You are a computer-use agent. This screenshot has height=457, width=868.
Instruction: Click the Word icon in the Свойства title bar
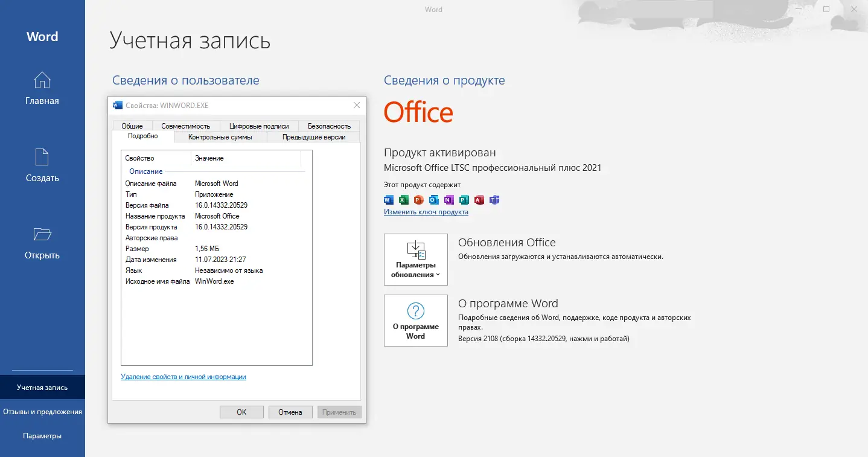118,105
